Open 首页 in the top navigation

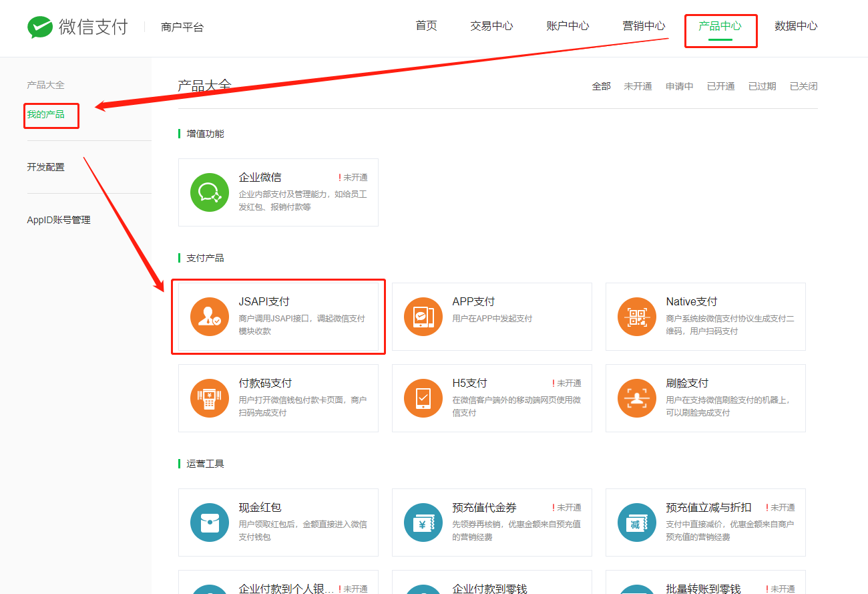[x=426, y=26]
